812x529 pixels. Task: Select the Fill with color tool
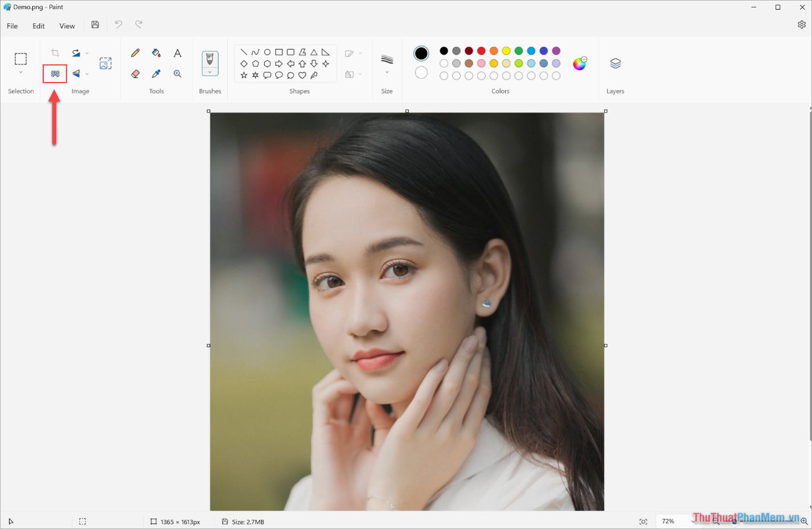click(156, 52)
